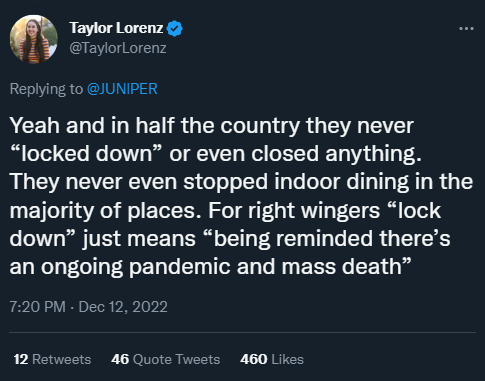Click the tweet's opening words 'Yeah and in half'

(92, 126)
